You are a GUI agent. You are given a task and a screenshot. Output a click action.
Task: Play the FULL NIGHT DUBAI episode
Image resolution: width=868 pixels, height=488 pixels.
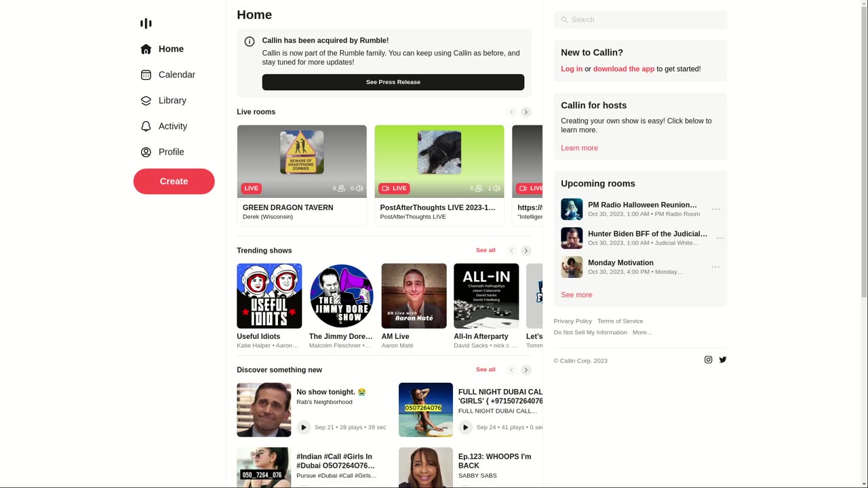coord(465,427)
